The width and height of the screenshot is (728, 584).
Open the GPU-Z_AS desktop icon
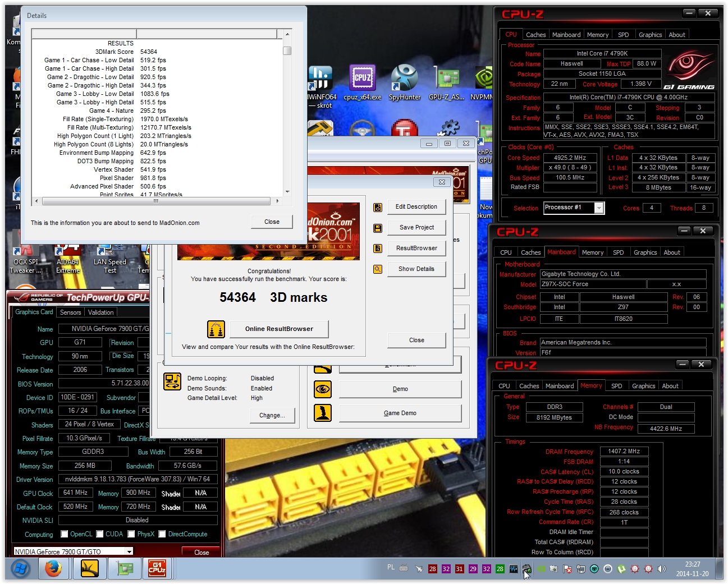pos(447,83)
